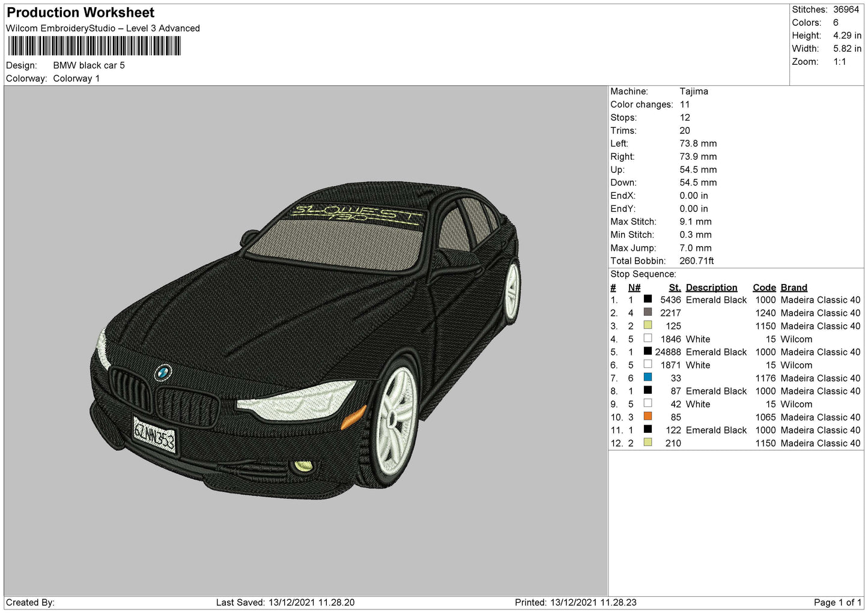The height and width of the screenshot is (613, 868).
Task: Click the # column header
Action: tap(613, 288)
